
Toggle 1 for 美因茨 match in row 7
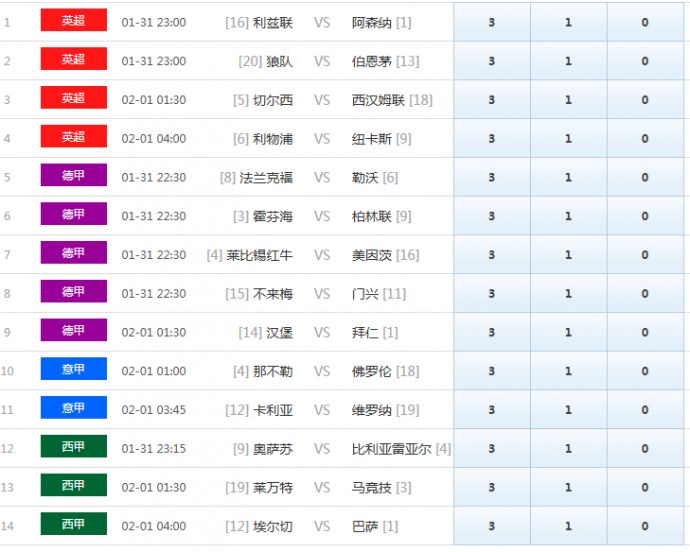coord(568,255)
